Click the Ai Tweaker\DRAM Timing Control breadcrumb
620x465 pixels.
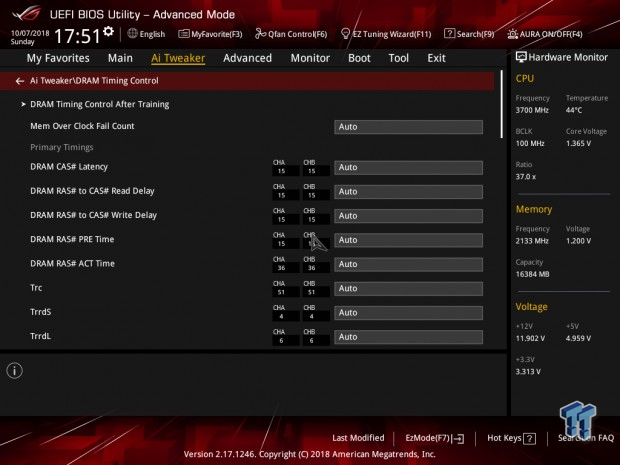94,81
